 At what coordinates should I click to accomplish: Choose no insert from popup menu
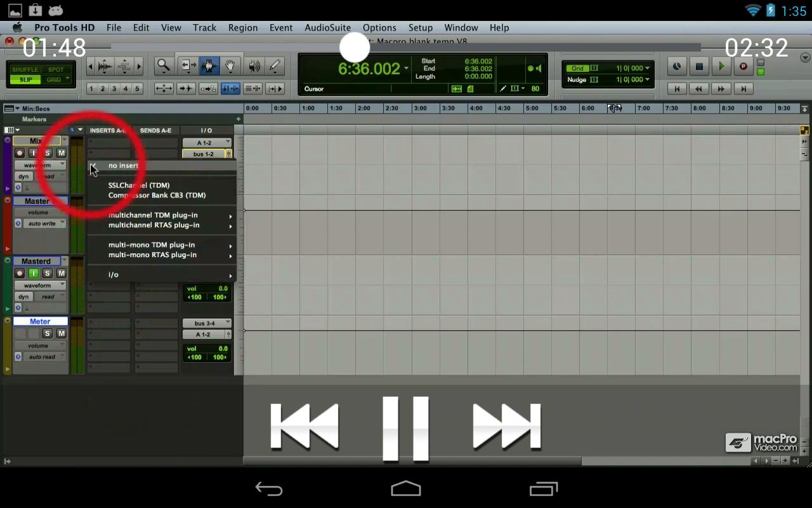(162, 166)
